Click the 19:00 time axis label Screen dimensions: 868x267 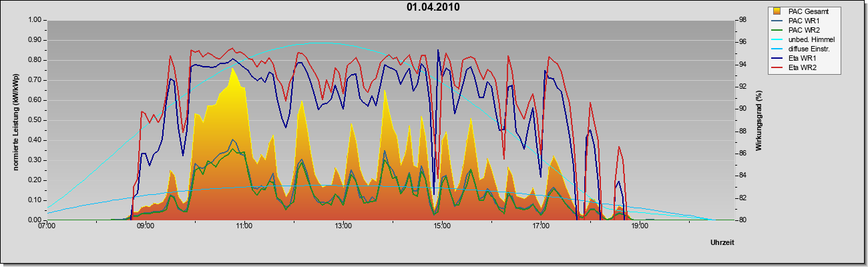[x=640, y=226]
